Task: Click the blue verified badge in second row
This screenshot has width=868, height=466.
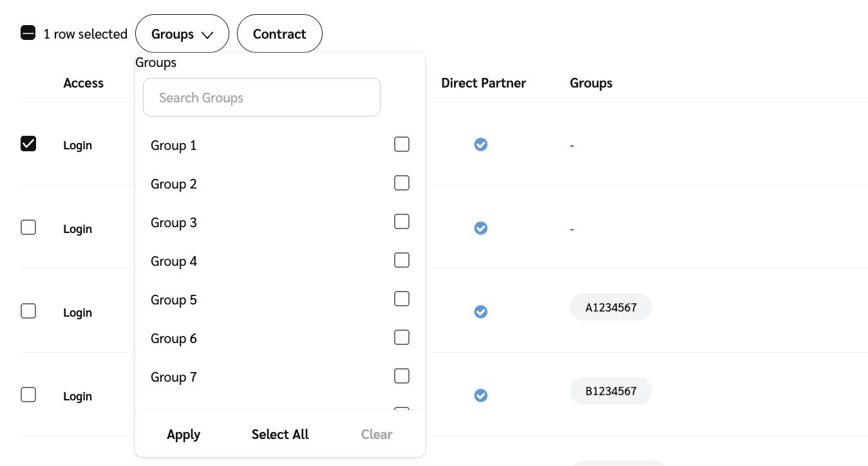Action: (x=480, y=228)
